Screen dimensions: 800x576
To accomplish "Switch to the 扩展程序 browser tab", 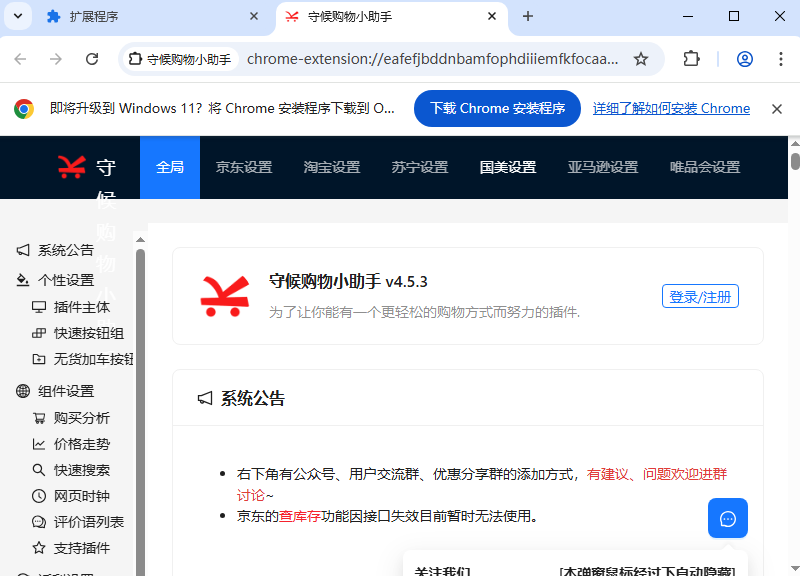I will (x=152, y=17).
